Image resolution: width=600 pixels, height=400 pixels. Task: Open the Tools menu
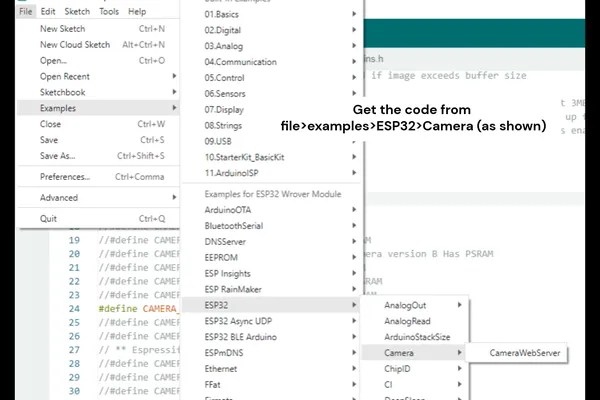pos(109,10)
